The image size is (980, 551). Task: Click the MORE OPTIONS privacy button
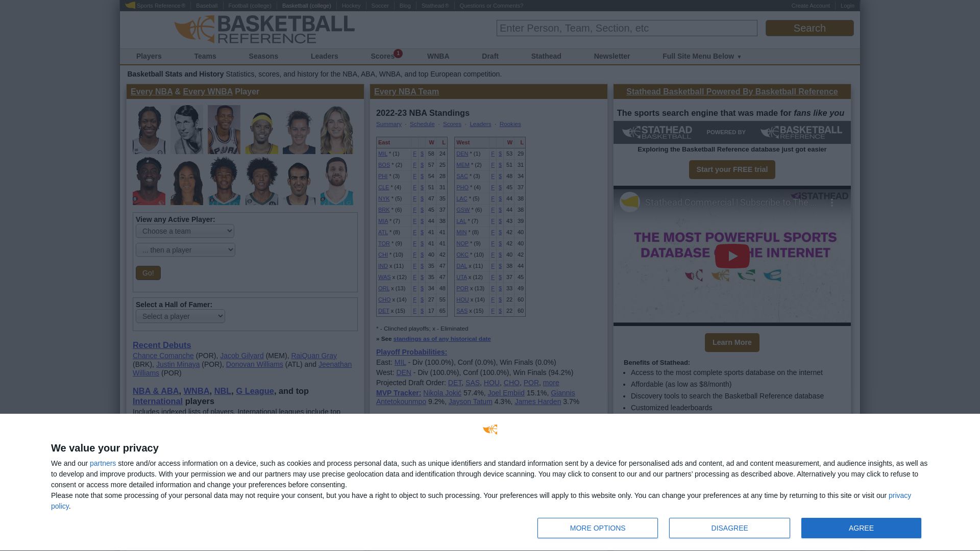pos(597,528)
